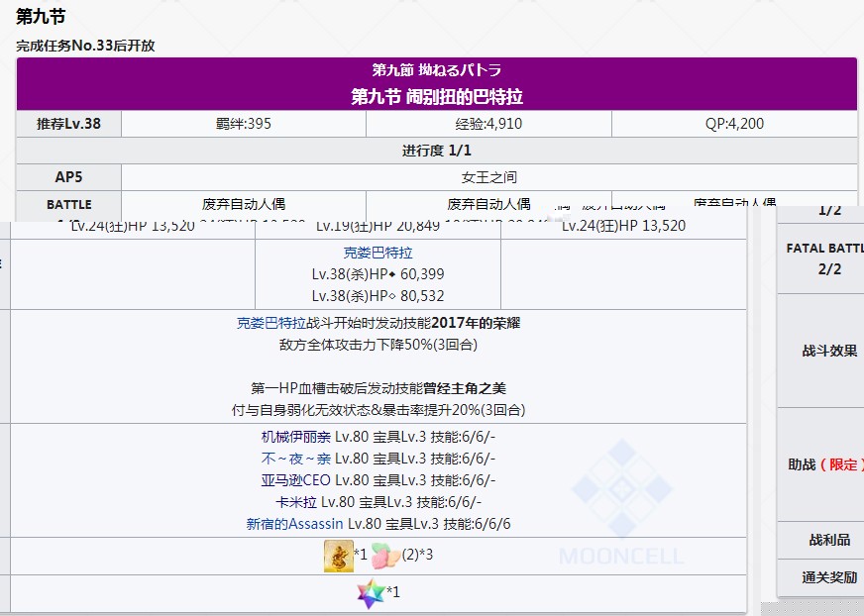Click the 第九节 section heading
The image size is (864, 616).
click(41, 17)
